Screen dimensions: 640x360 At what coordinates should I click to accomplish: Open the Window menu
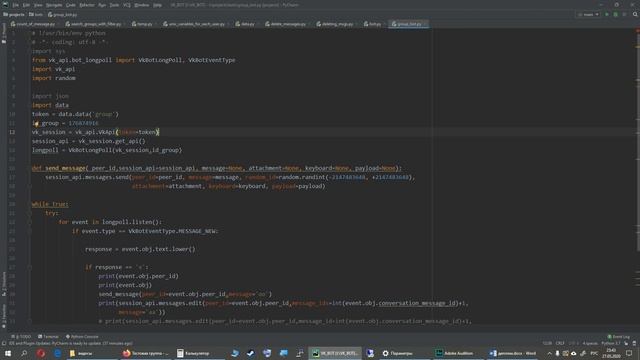click(x=142, y=5)
